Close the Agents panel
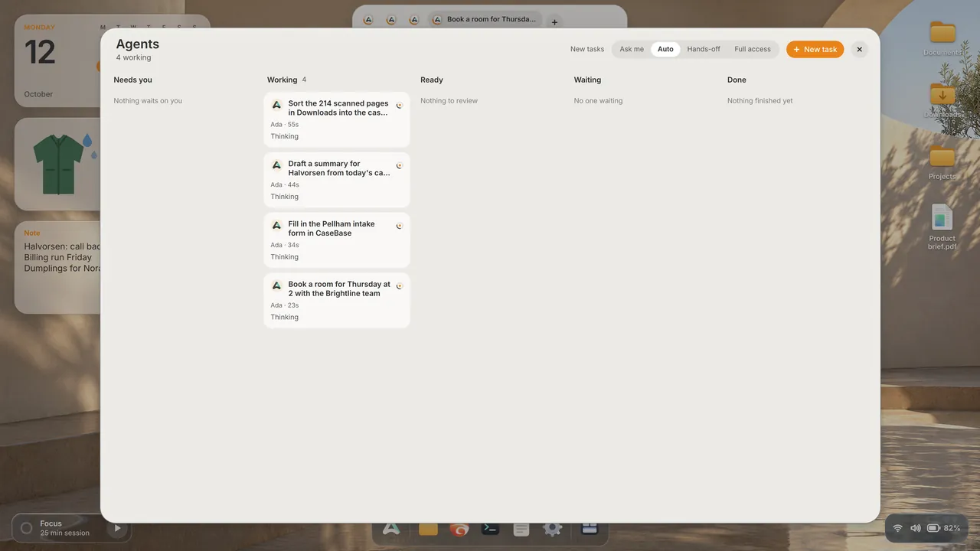The width and height of the screenshot is (980, 551). tap(859, 49)
